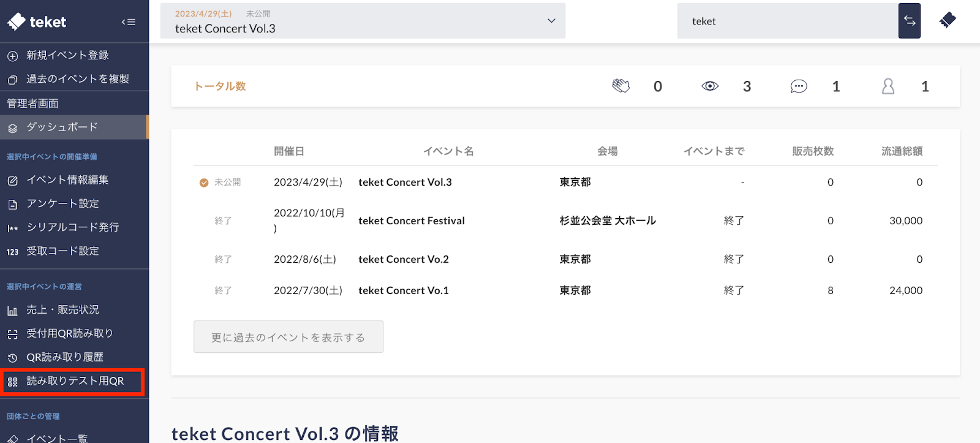Image resolution: width=980 pixels, height=443 pixels.
Task: Click the teket organization name field
Action: pyautogui.click(x=788, y=21)
